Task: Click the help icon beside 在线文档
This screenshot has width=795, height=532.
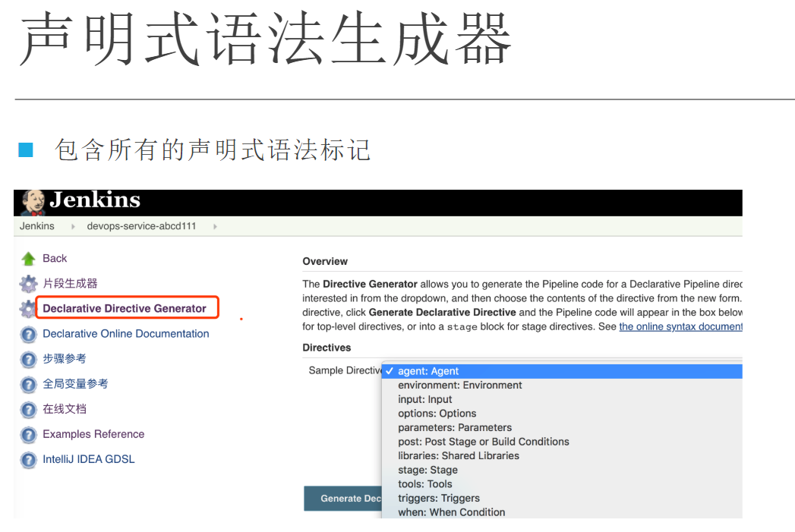Action: click(x=28, y=409)
